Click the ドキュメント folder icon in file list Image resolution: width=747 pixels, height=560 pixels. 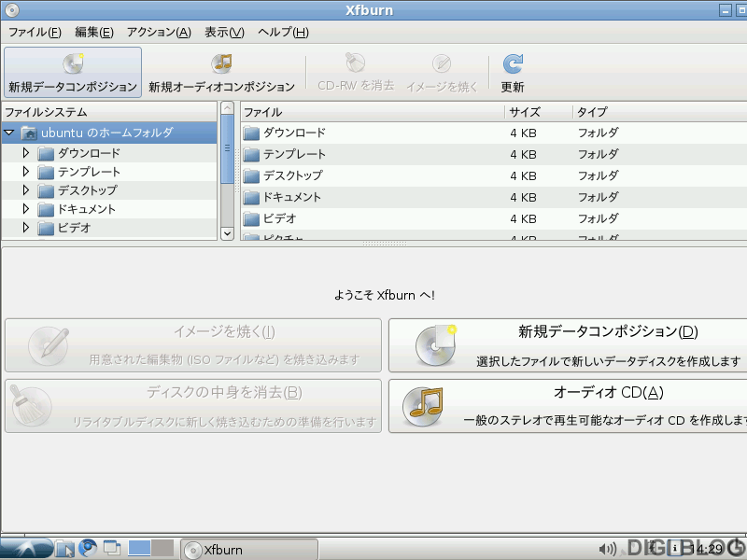point(251,197)
